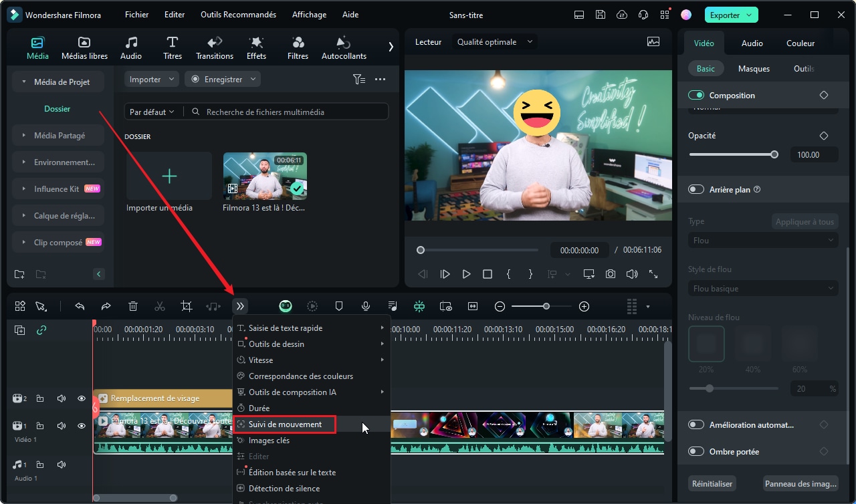856x504 pixels.
Task: Select the crop tool in timeline toolbar
Action: (187, 306)
